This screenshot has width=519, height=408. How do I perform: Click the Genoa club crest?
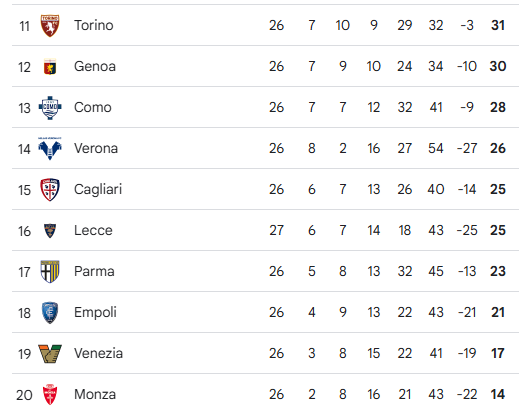[x=50, y=67]
